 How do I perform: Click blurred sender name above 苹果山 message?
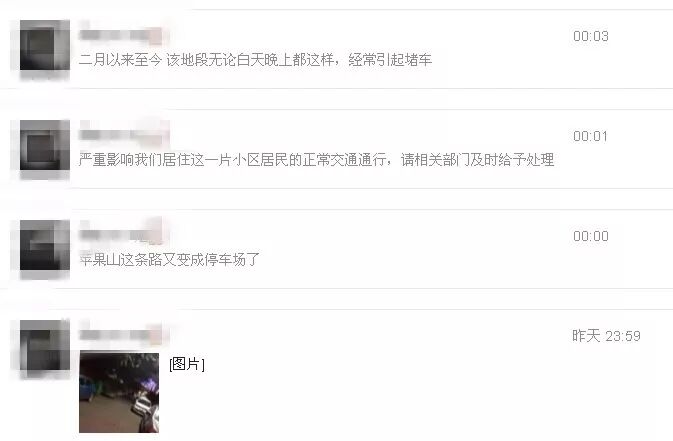(x=122, y=235)
